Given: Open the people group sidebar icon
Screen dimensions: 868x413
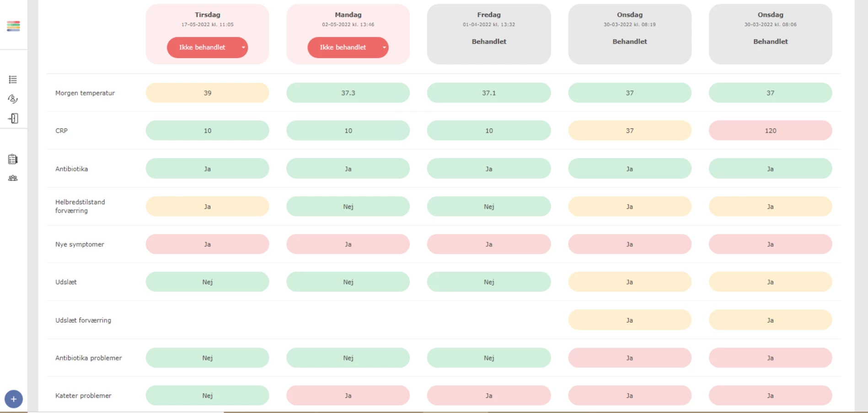Looking at the screenshot, I should point(13,178).
